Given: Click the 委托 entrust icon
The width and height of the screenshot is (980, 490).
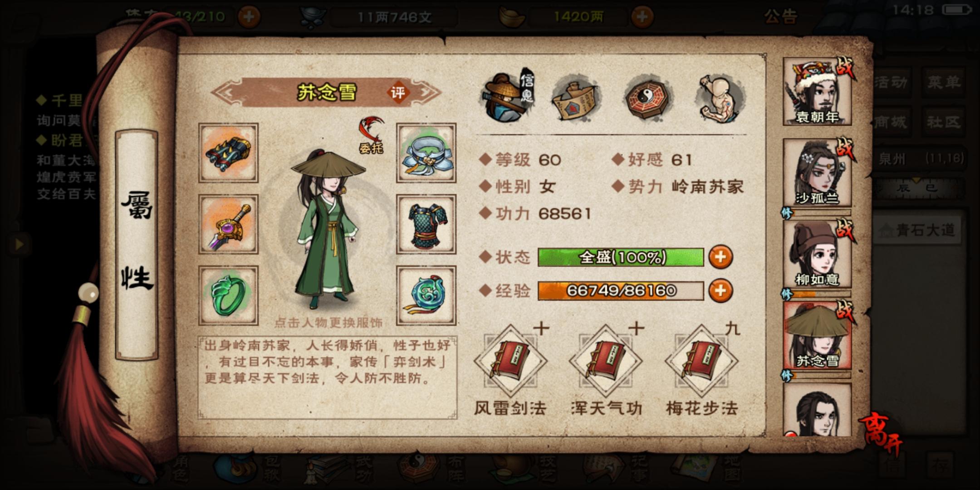Looking at the screenshot, I should click(371, 136).
